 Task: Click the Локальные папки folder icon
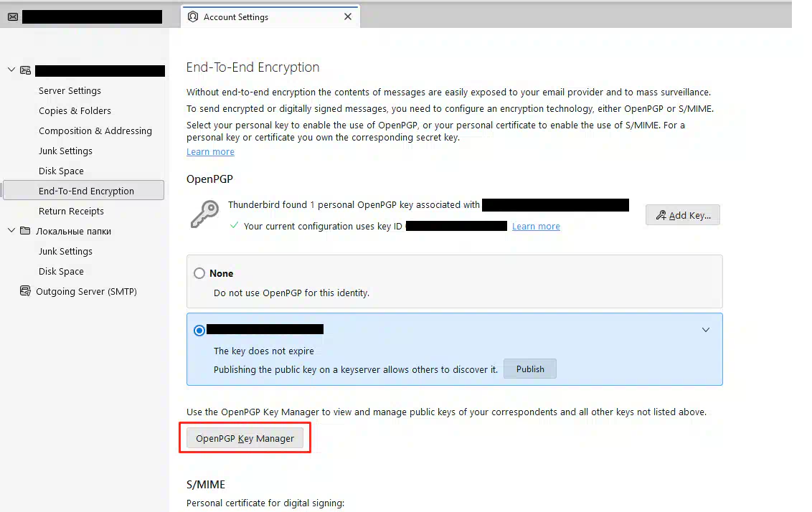pyautogui.click(x=25, y=231)
